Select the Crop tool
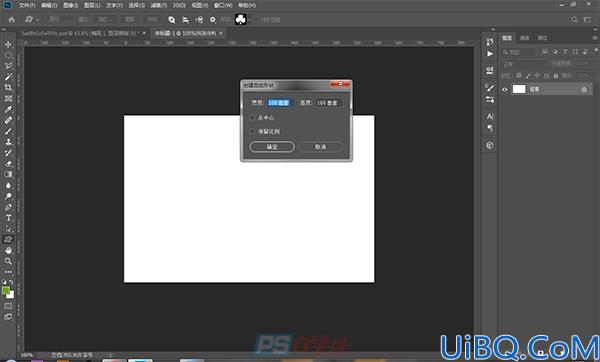This screenshot has width=600, height=362. click(8, 88)
